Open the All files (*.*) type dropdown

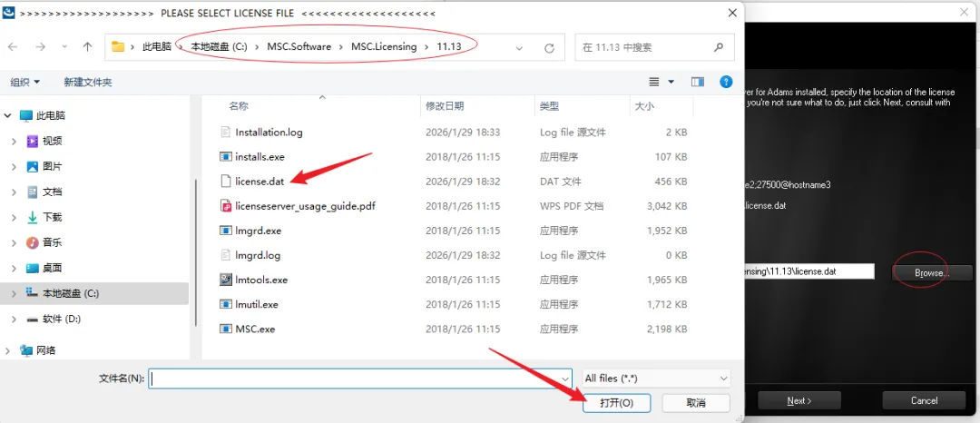656,378
